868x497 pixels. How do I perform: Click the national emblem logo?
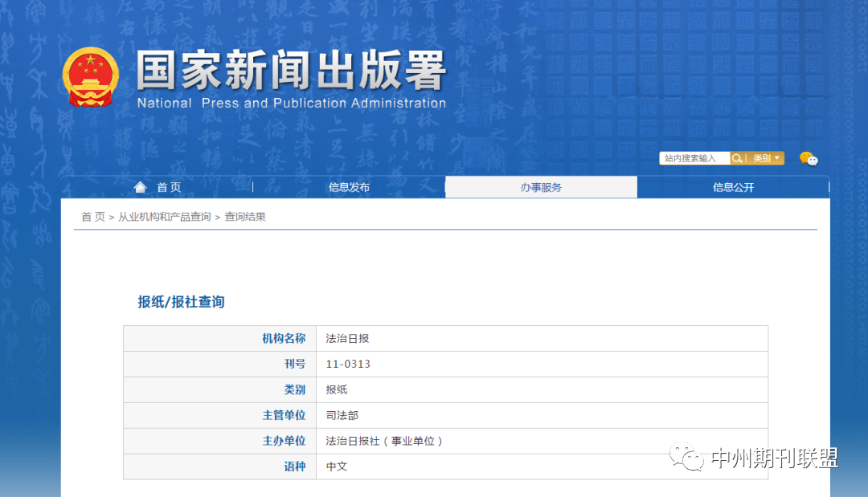tap(90, 77)
